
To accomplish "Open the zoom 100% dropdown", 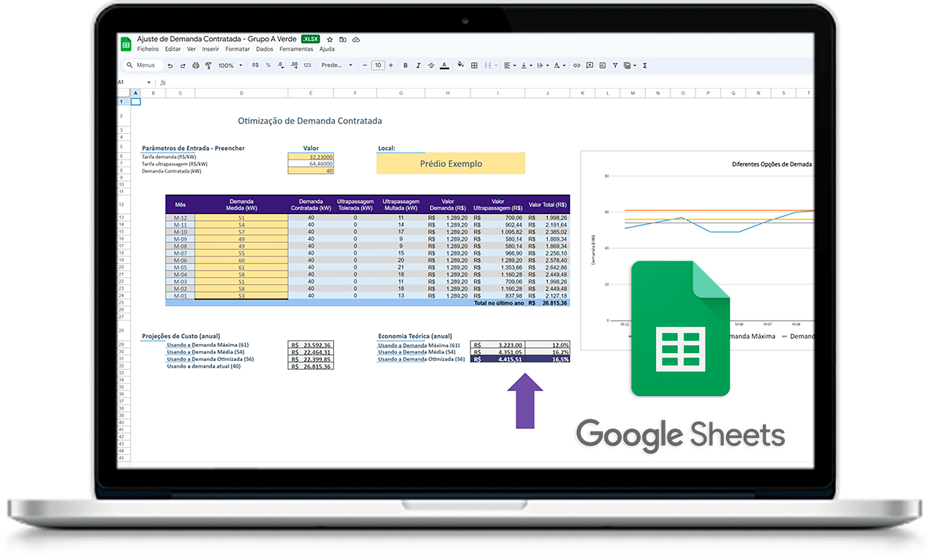I will click(230, 66).
